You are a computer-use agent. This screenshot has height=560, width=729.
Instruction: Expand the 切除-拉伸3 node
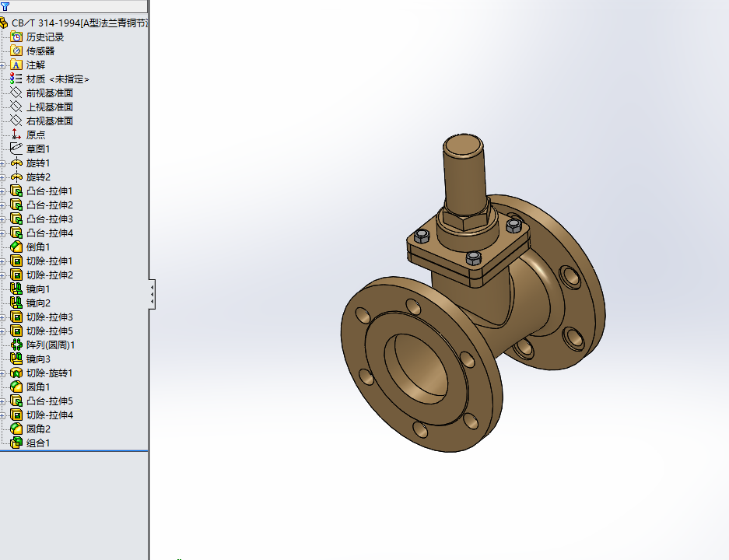click(x=2, y=317)
